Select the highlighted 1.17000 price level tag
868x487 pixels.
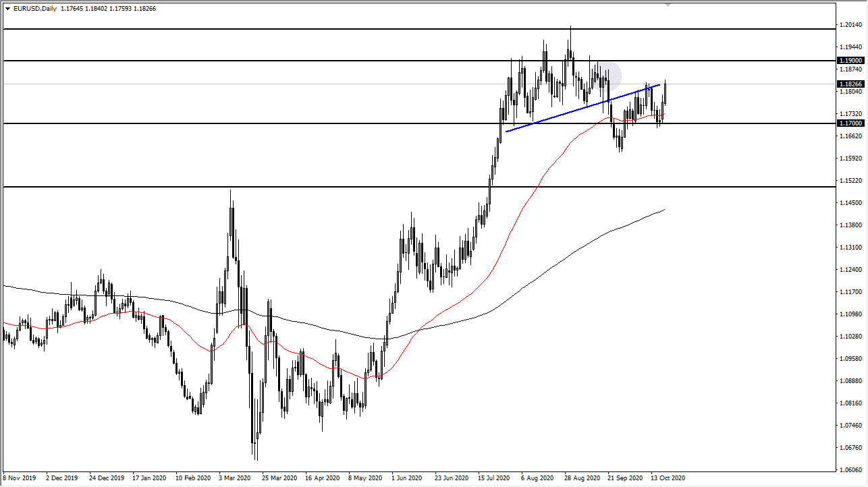point(849,123)
